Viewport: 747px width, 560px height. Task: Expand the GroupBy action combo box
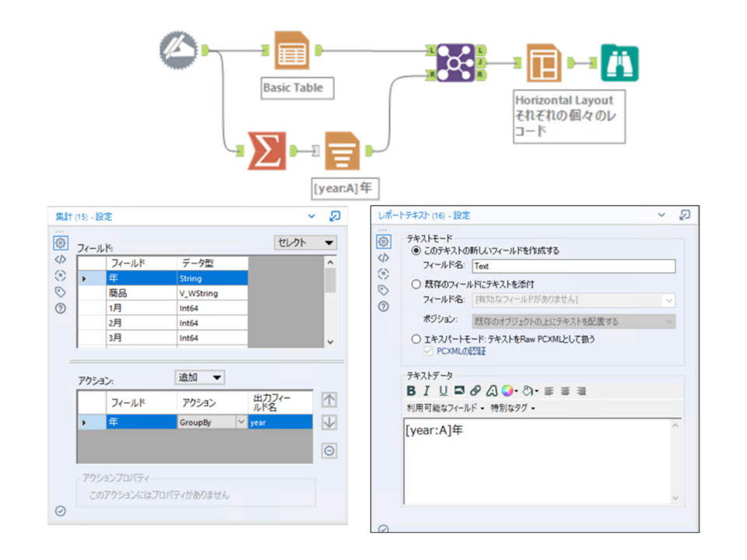click(240, 422)
